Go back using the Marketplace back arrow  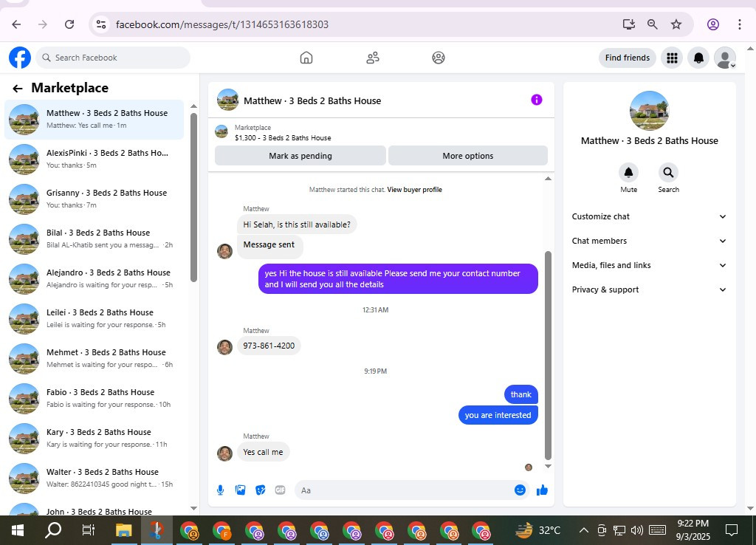point(18,89)
